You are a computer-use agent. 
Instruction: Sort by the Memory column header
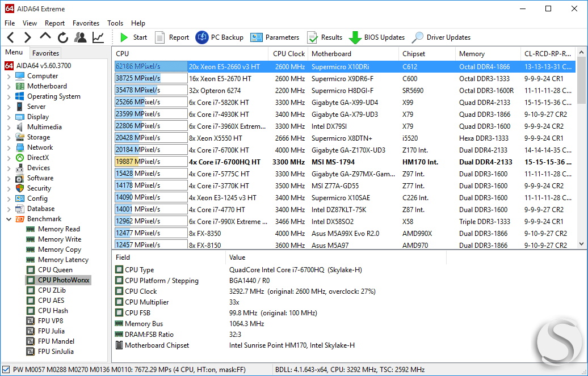tap(488, 54)
